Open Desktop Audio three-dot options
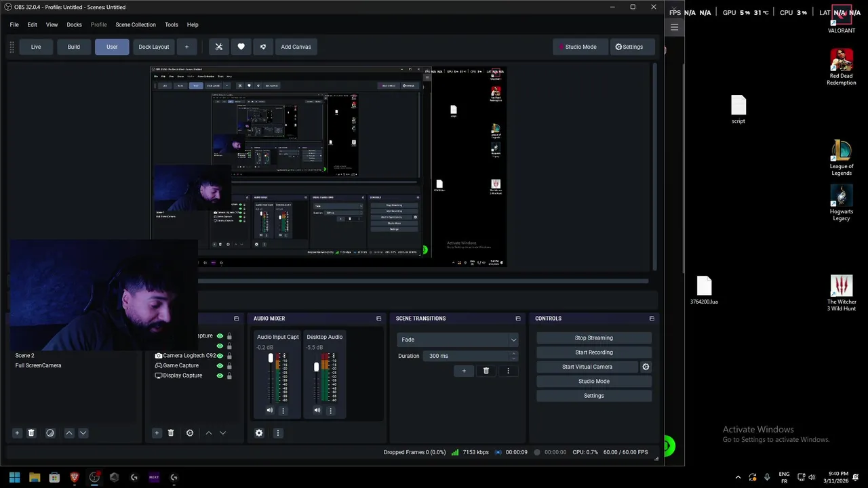868x488 pixels. pyautogui.click(x=330, y=411)
